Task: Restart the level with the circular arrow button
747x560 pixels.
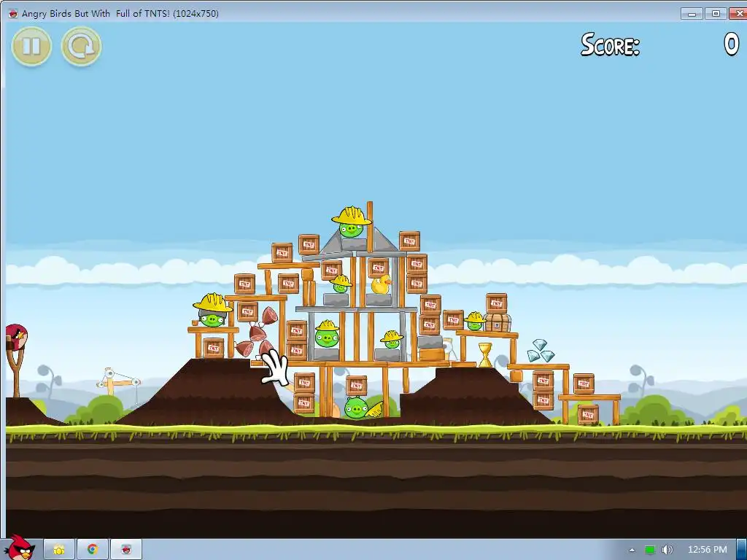Action: point(82,46)
